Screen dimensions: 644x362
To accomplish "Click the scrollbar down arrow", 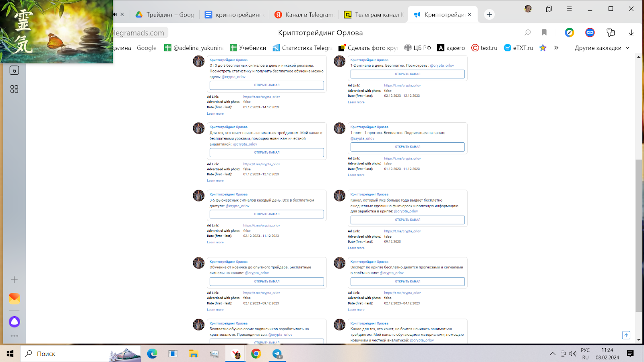I will 639,339.
